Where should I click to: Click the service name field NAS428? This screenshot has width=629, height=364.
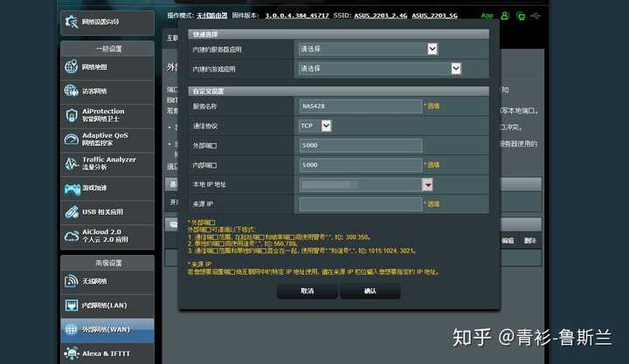[360, 106]
